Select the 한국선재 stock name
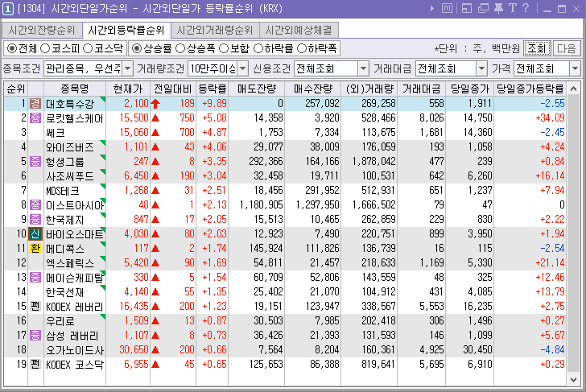586x392 pixels. pyautogui.click(x=64, y=292)
